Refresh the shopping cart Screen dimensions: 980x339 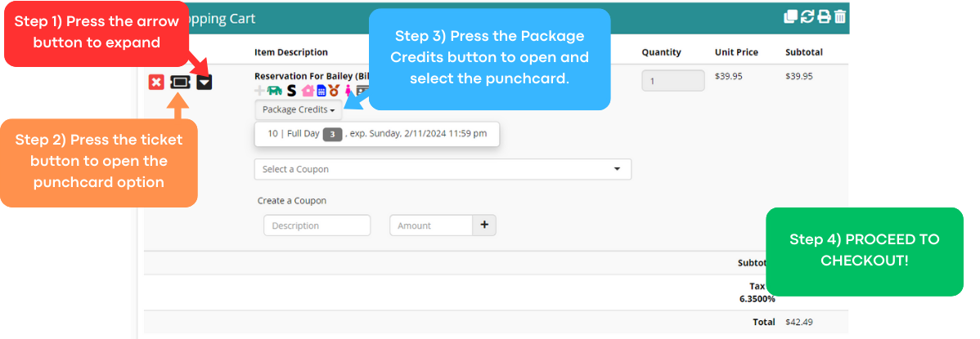807,16
